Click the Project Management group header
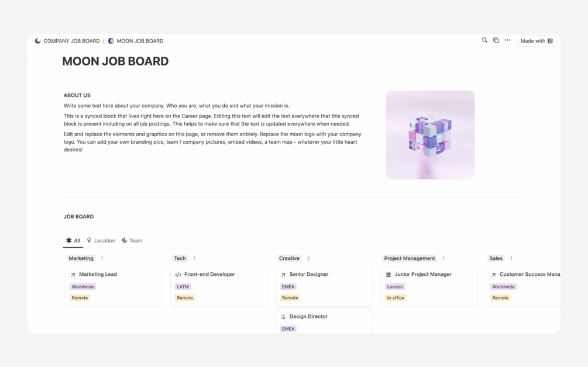The image size is (588, 367). (410, 258)
